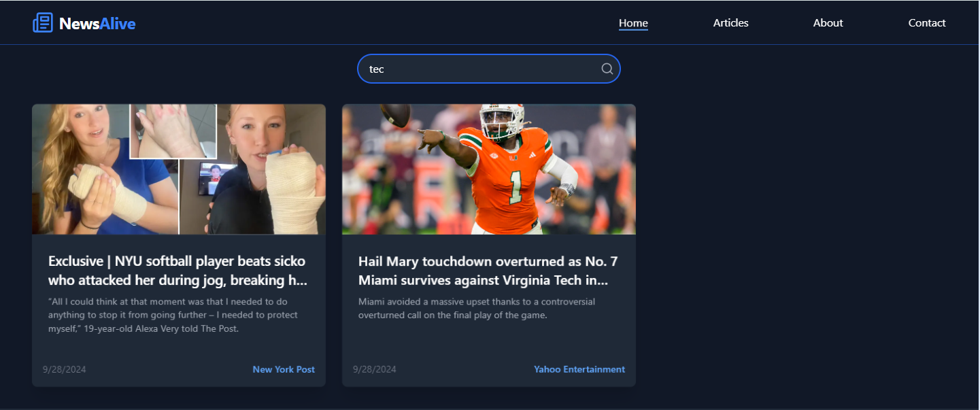Viewport: 980px width, 410px height.
Task: Click the Alexa Very quote description text
Action: 174,315
